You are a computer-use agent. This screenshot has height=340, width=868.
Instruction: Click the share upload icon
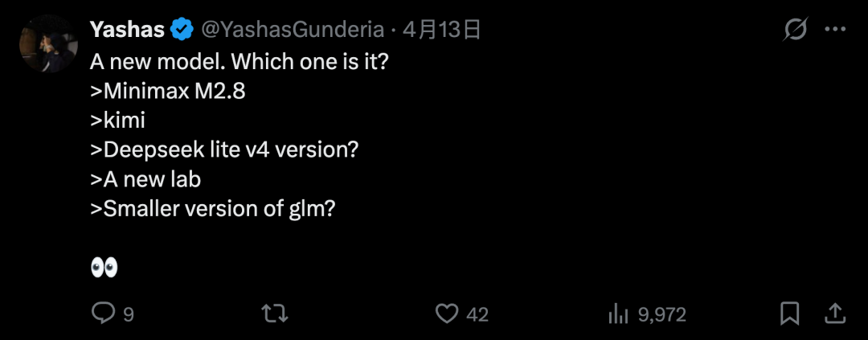tap(834, 313)
